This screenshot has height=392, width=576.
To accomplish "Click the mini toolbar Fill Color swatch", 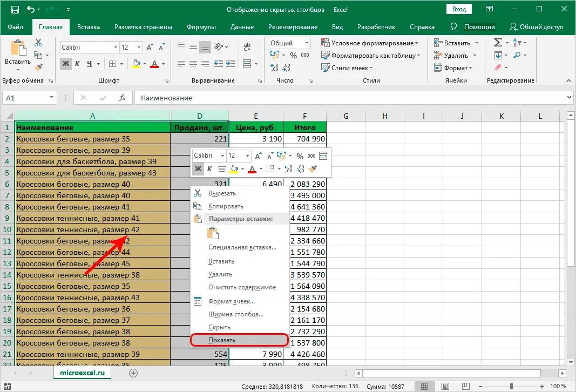I will pos(234,169).
